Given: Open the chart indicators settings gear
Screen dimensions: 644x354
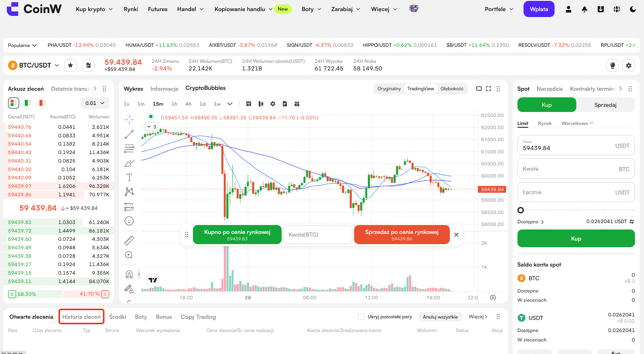Looking at the screenshot, I should tap(273, 104).
